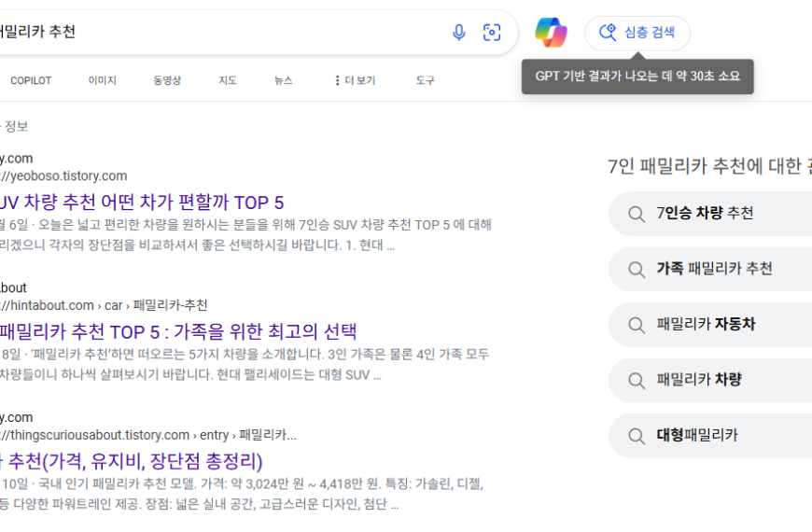Start voice search with the microphone icon
This screenshot has height=532, width=812.
[459, 32]
